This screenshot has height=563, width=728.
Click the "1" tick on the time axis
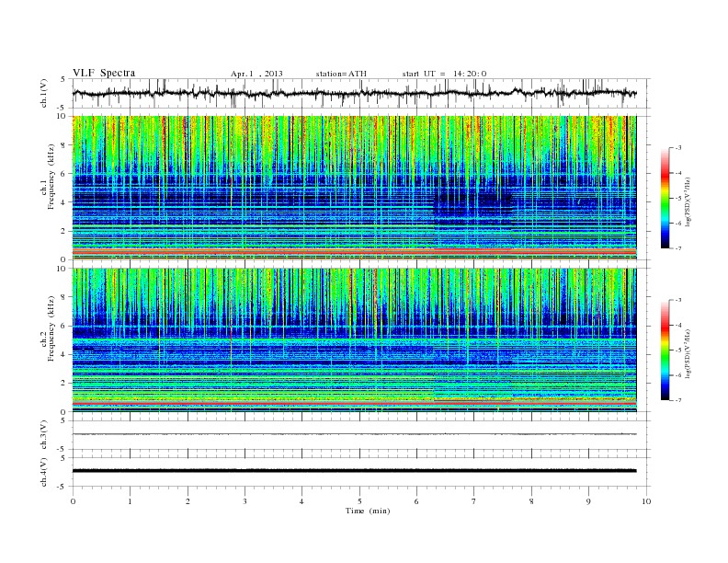[x=130, y=501]
